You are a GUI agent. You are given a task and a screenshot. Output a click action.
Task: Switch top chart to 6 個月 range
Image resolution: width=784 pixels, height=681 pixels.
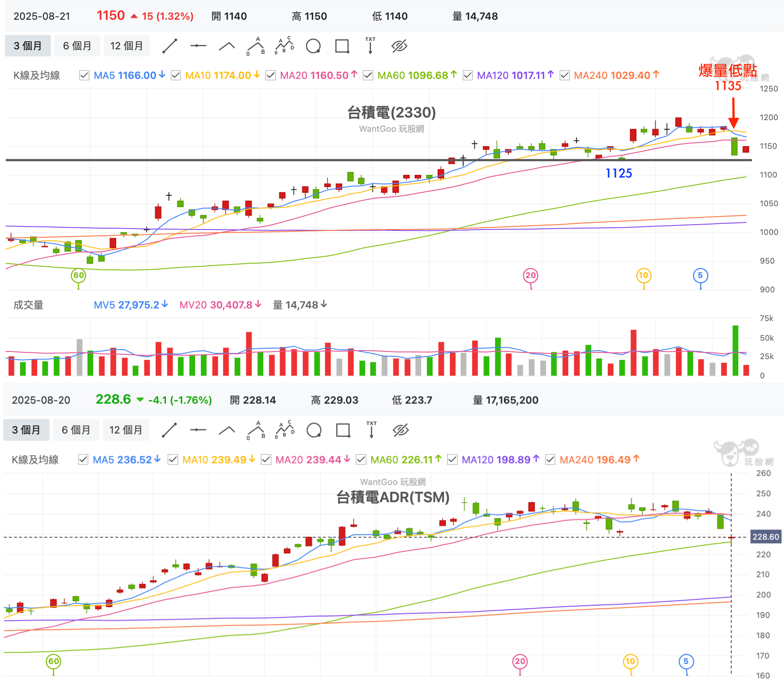[x=77, y=46]
